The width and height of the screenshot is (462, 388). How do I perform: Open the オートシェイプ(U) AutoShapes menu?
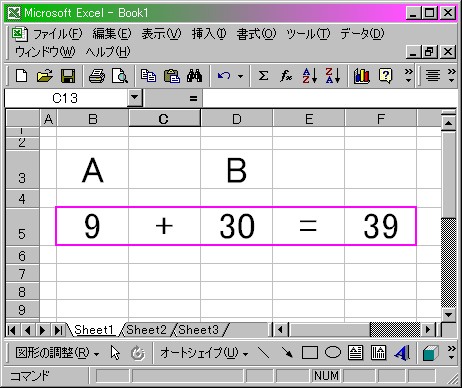click(x=204, y=353)
